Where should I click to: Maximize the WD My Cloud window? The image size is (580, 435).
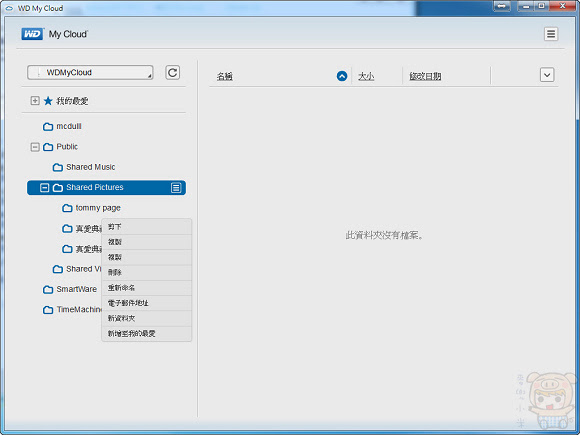coord(541,6)
